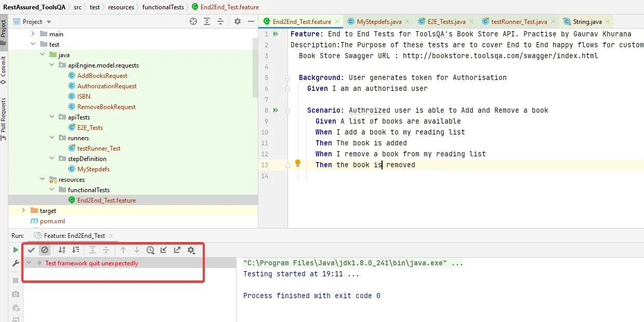Toggle alphabetical sort in test toolbar

coord(62,250)
